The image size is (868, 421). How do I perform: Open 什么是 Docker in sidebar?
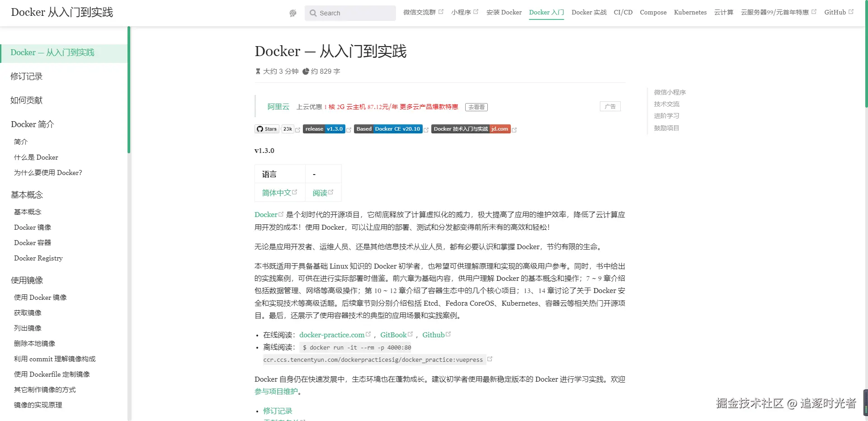click(x=36, y=157)
